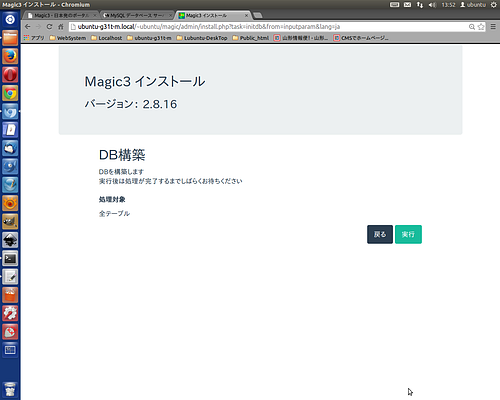Viewport: 500px width, 400px height.
Task: Launch Opera from the dock
Action: point(10,75)
